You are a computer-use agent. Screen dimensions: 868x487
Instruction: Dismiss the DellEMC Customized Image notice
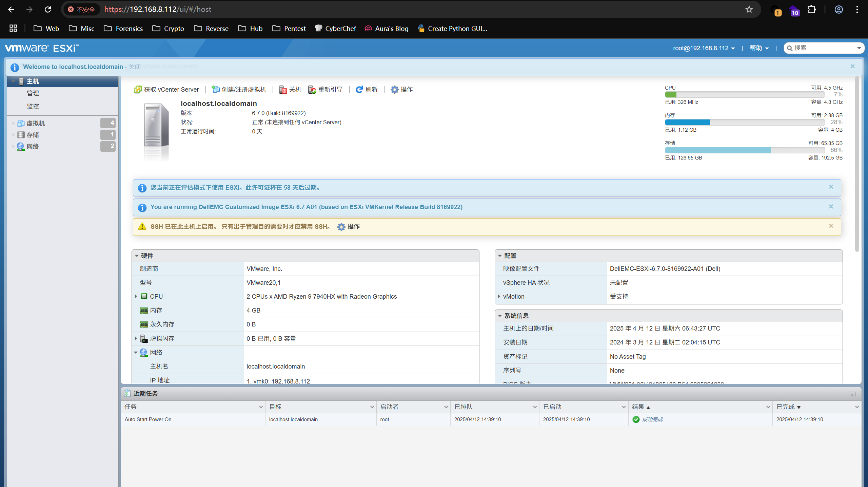(831, 207)
